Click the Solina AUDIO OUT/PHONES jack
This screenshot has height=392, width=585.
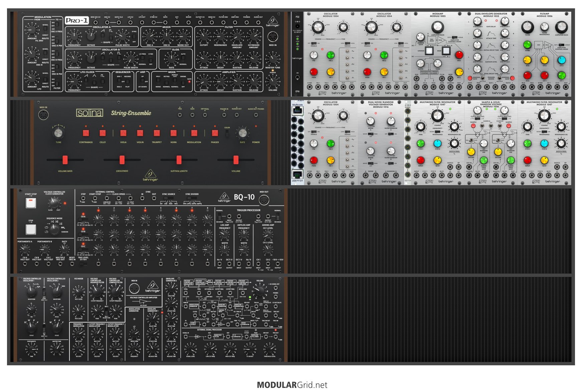tap(256, 115)
